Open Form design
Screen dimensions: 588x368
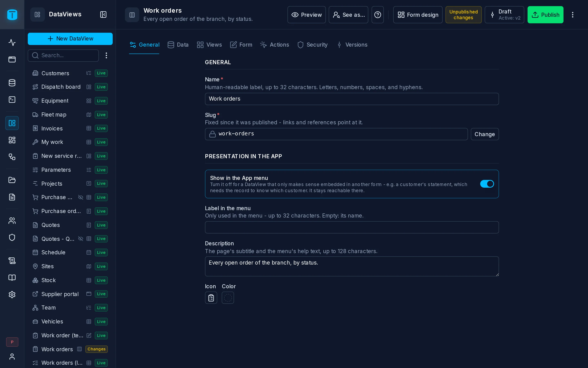click(418, 15)
